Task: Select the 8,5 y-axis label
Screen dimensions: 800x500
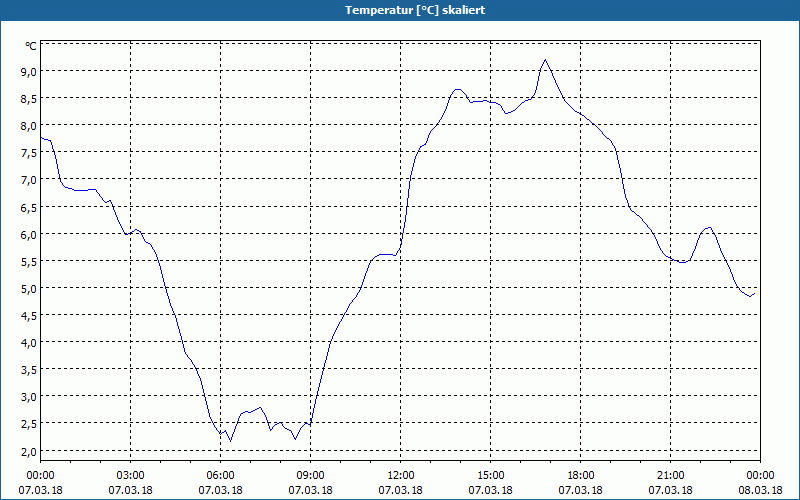Action: [29, 98]
